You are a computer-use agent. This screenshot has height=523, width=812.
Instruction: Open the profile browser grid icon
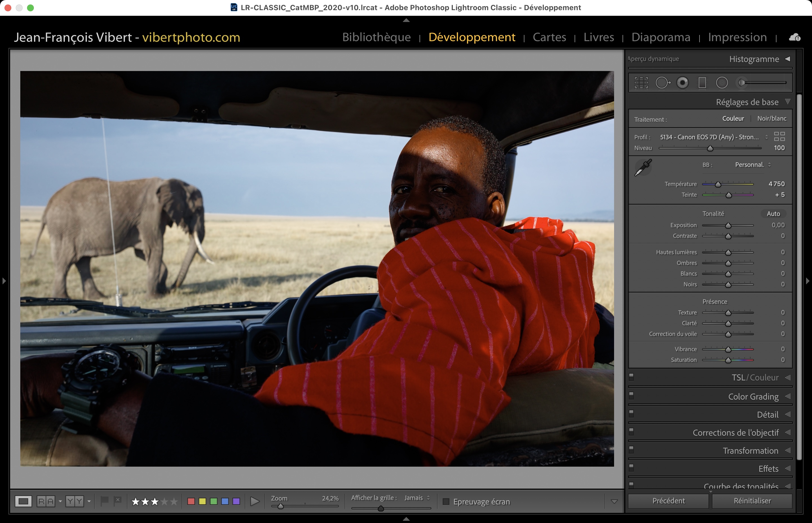click(x=779, y=136)
